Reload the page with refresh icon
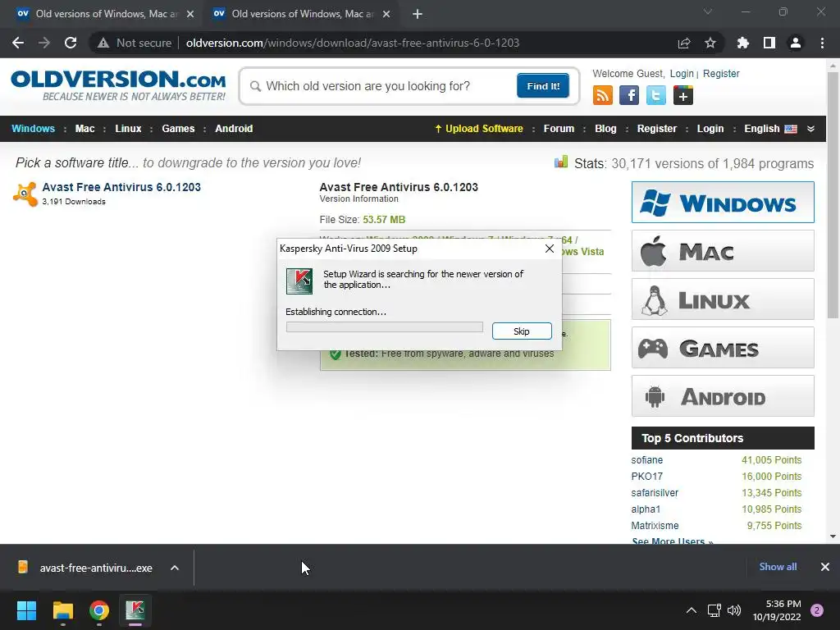Image resolution: width=840 pixels, height=630 pixels. 71,43
